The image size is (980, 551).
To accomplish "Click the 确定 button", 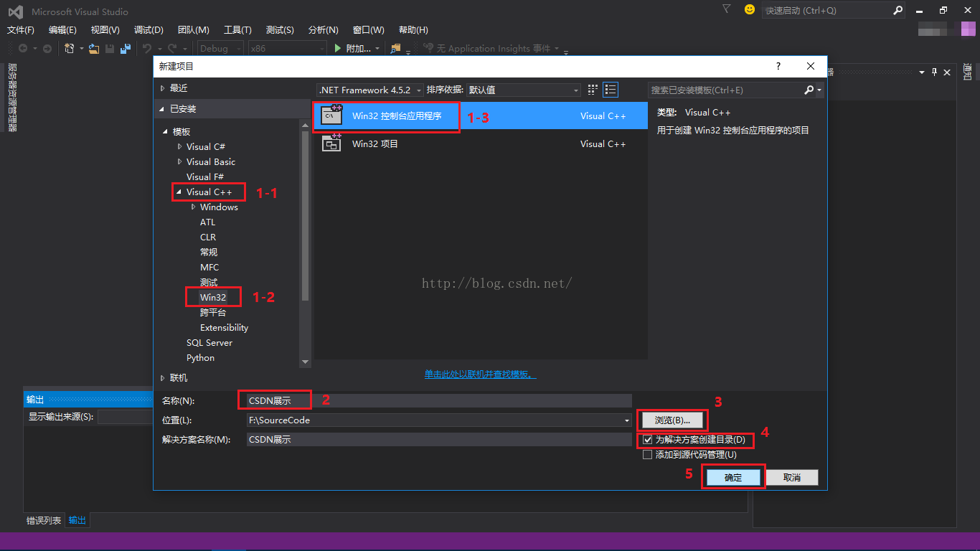I will point(733,477).
